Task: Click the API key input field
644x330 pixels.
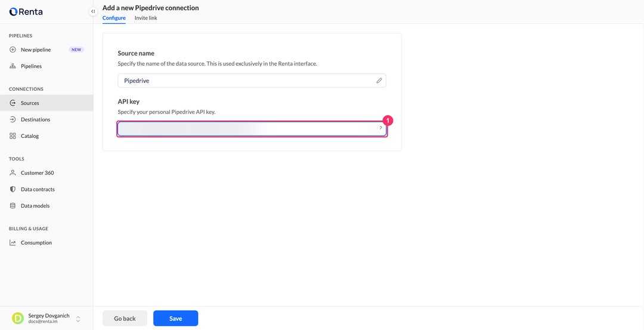Action: (252, 129)
